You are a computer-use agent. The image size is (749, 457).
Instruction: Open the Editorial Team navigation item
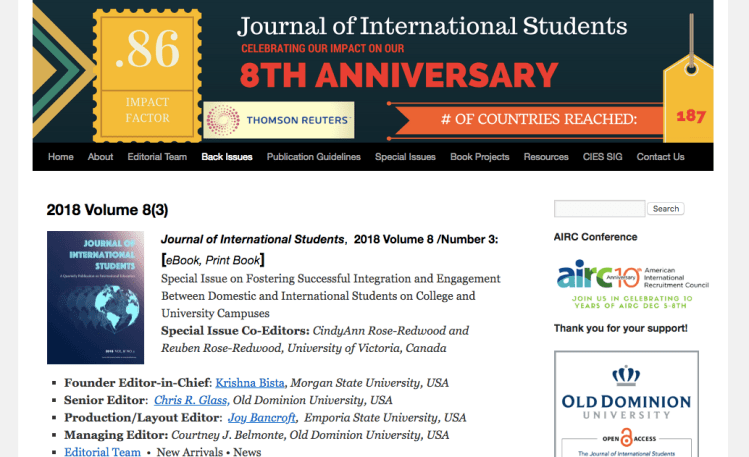[x=157, y=157]
